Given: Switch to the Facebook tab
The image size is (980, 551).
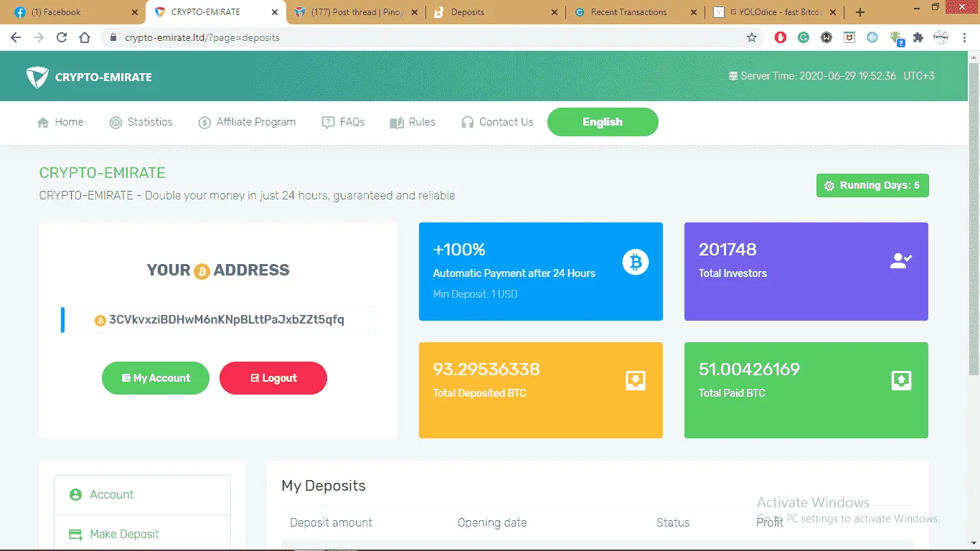Looking at the screenshot, I should coord(75,12).
